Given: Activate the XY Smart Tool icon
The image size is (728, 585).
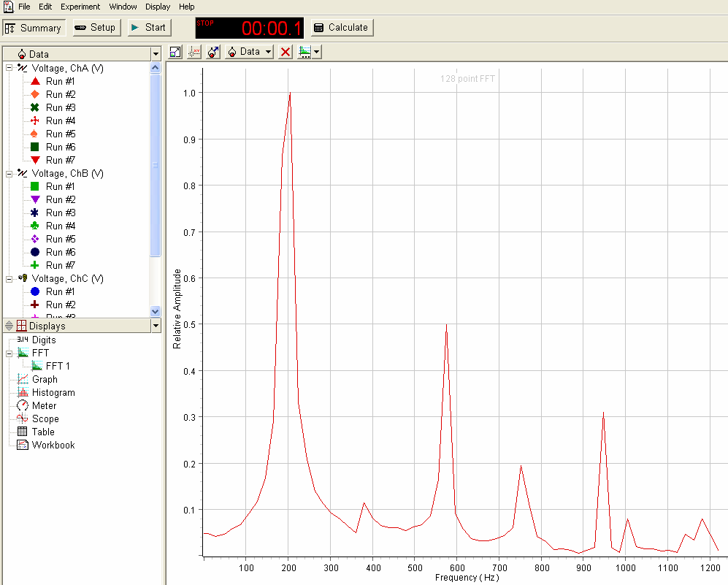Looking at the screenshot, I should point(194,52).
